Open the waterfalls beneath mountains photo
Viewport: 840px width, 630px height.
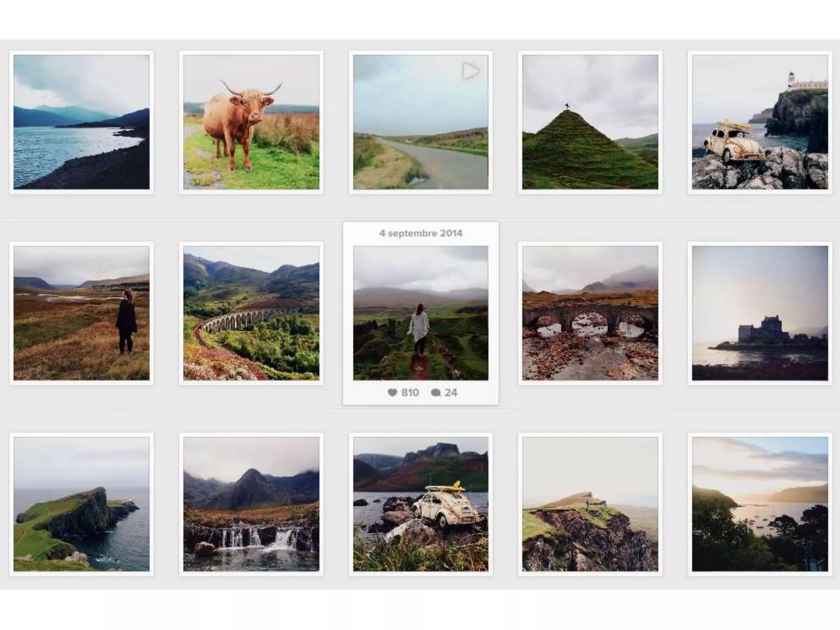click(x=251, y=504)
